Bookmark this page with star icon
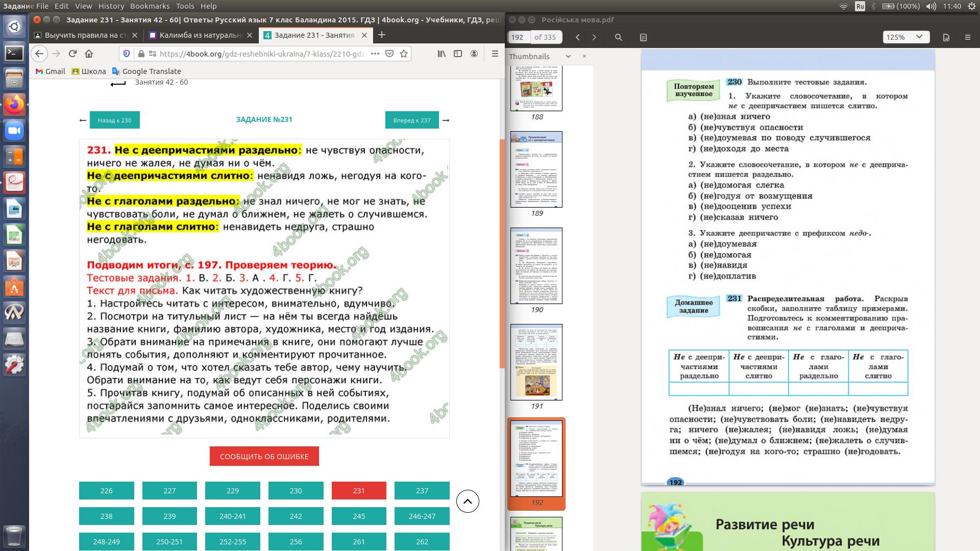The image size is (980, 551). pyautogui.click(x=404, y=54)
